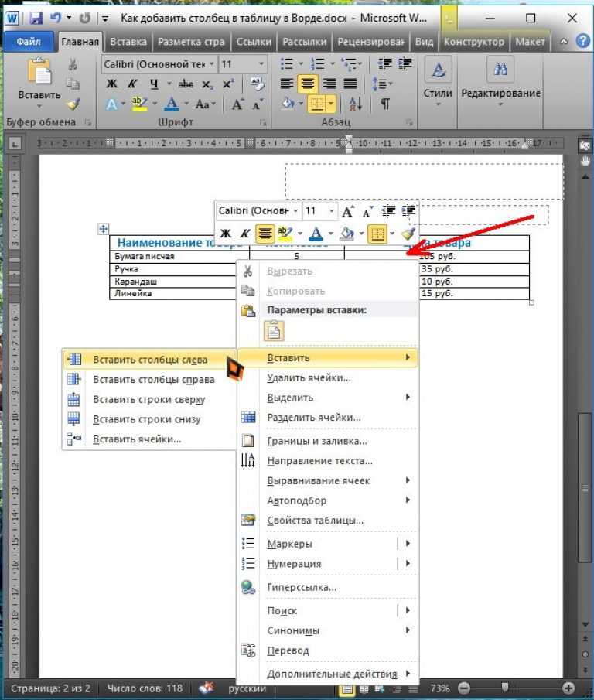Viewport: 594px width, 700px height.
Task: Click the Shading paint bucket in ribbon
Action: (288, 104)
